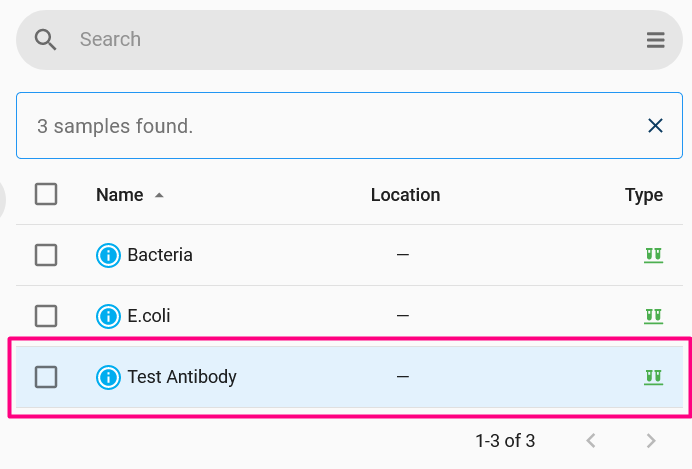The height and width of the screenshot is (469, 692).
Task: Sort by the Type column header
Action: coord(643,195)
